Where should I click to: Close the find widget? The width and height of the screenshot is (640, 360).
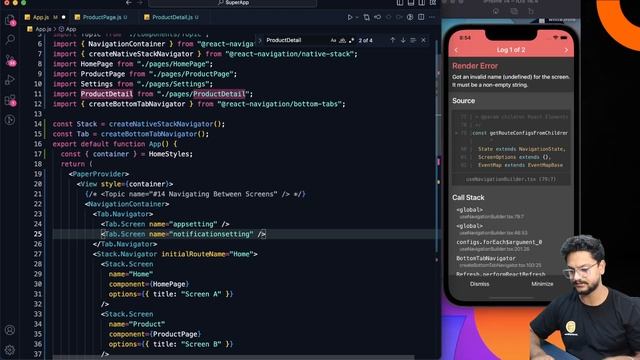[423, 40]
